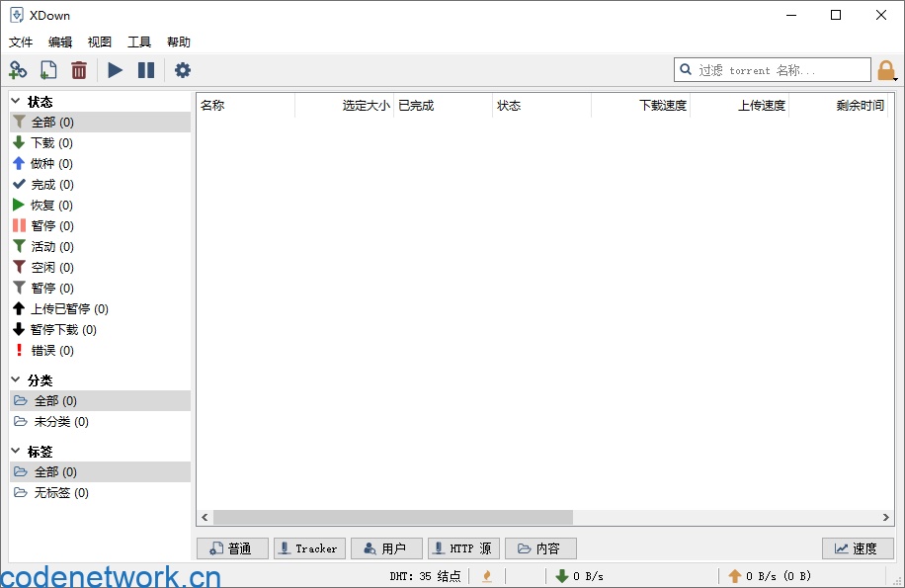Screen dimensions: 905x588
Task: Select the 活动 (0) filter
Action: pos(101,247)
